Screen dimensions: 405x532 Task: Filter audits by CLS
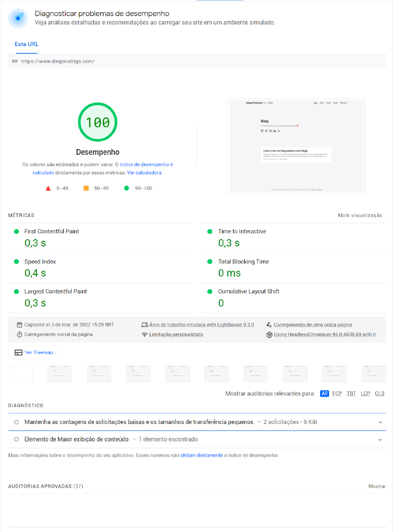(380, 393)
